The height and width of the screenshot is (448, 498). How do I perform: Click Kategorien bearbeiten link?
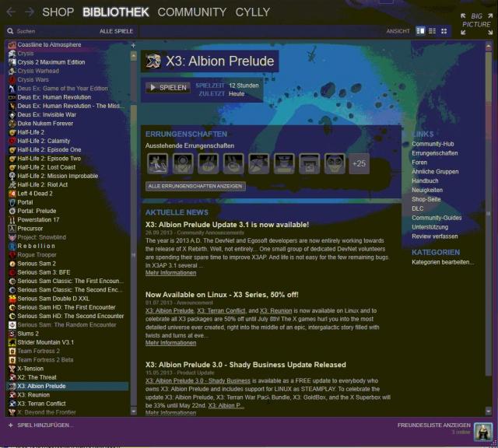coord(443,262)
